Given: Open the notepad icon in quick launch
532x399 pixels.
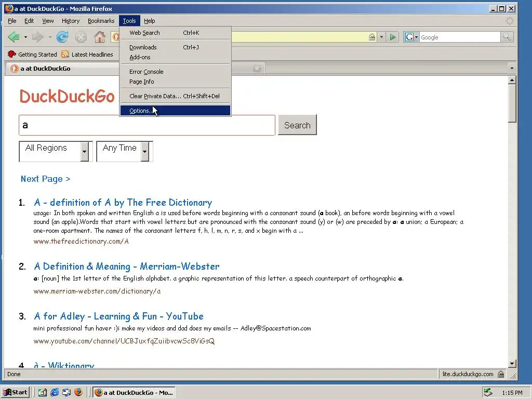Looking at the screenshot, I should [43, 392].
